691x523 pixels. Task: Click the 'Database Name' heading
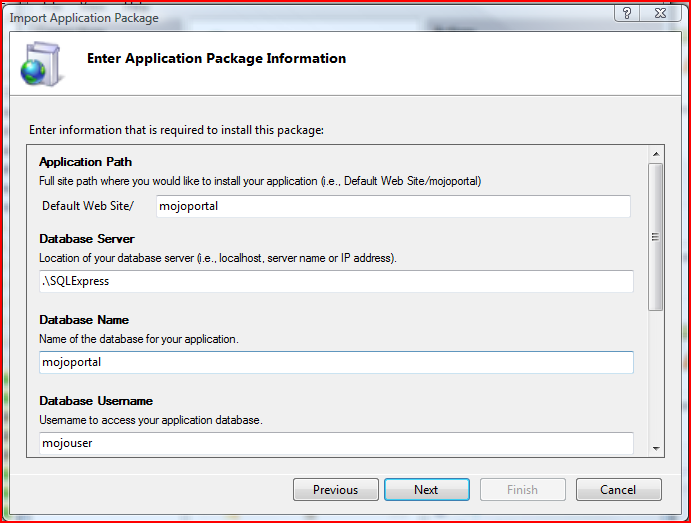tap(84, 319)
